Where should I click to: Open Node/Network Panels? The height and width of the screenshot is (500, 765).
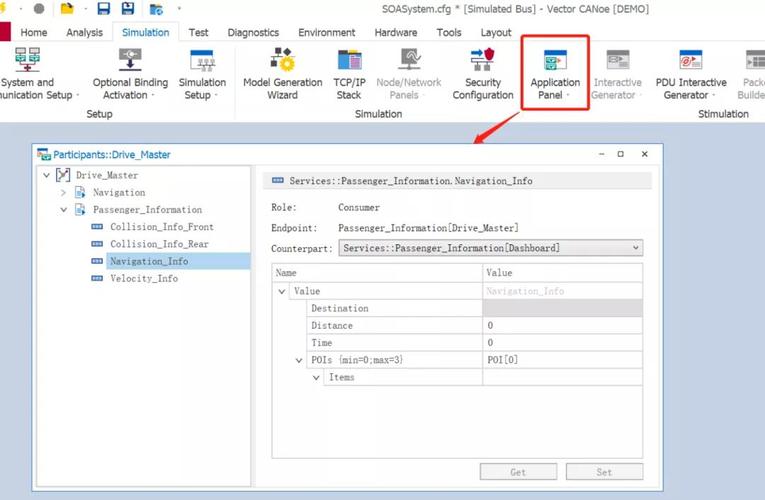(409, 74)
